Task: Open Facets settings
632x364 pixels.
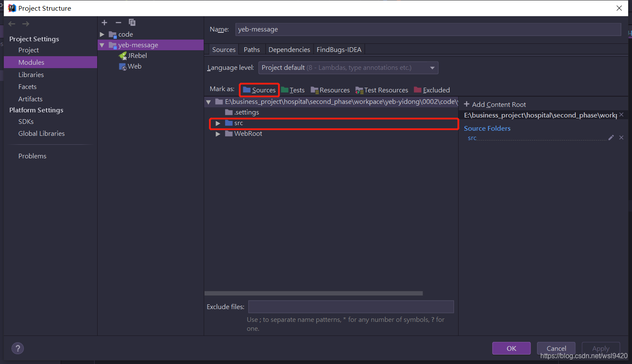Action: (x=27, y=87)
